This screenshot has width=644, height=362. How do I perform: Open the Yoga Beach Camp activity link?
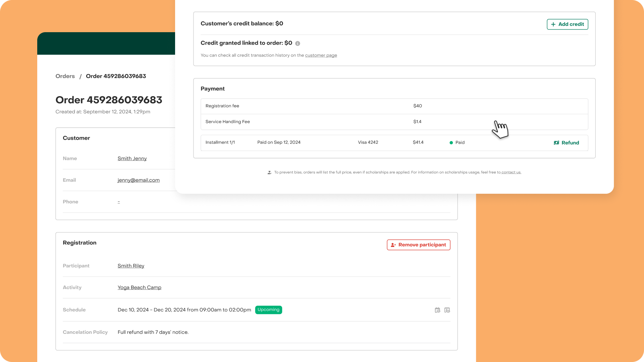(140, 288)
